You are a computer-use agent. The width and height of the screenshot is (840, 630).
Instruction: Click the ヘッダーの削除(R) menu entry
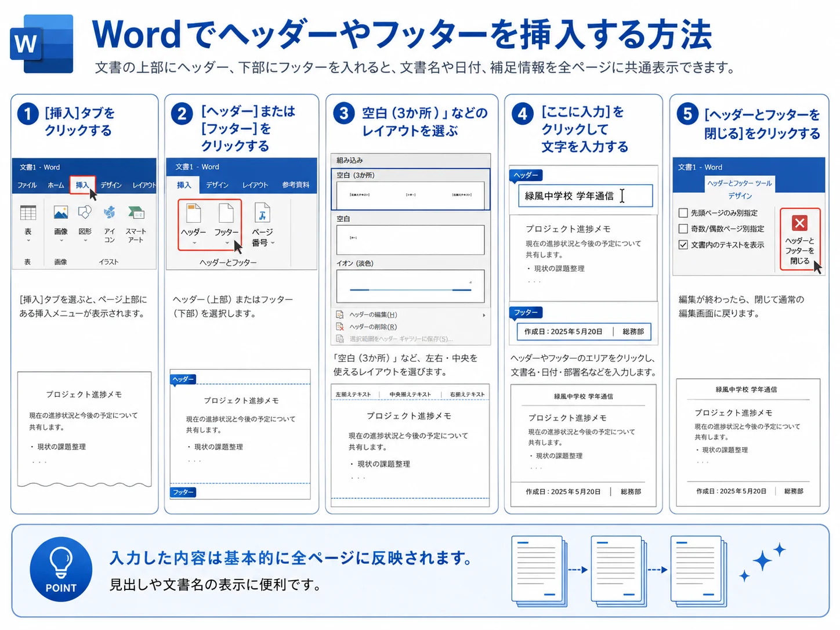[x=373, y=327]
